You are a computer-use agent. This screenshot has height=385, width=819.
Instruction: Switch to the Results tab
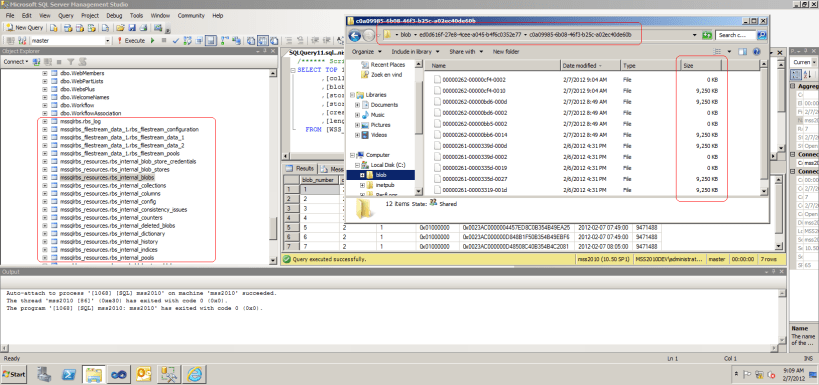coord(300,169)
